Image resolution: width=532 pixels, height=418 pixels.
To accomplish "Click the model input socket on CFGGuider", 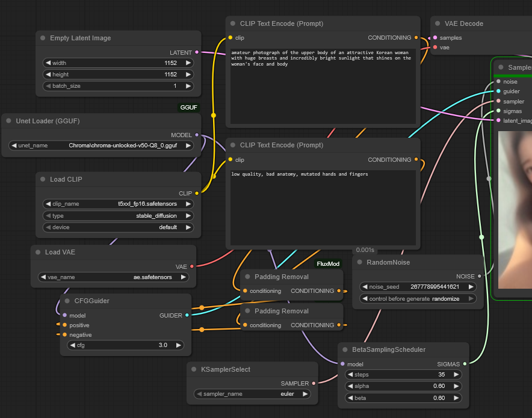I will [x=65, y=315].
